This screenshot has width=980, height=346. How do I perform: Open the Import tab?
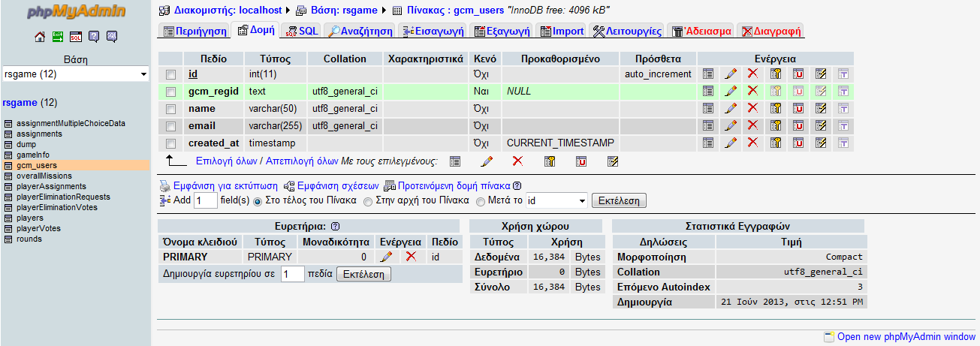[x=562, y=31]
